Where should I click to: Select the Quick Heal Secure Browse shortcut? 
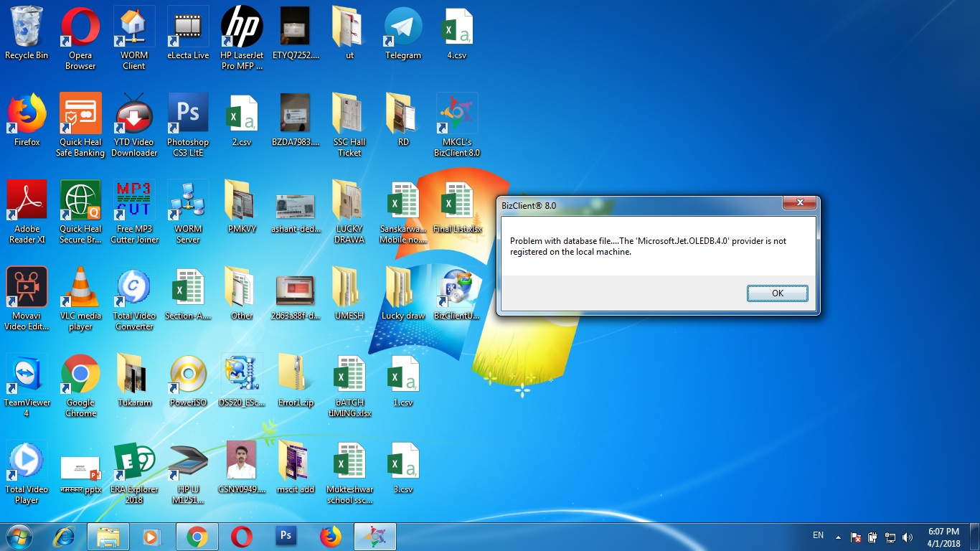[x=80, y=212]
